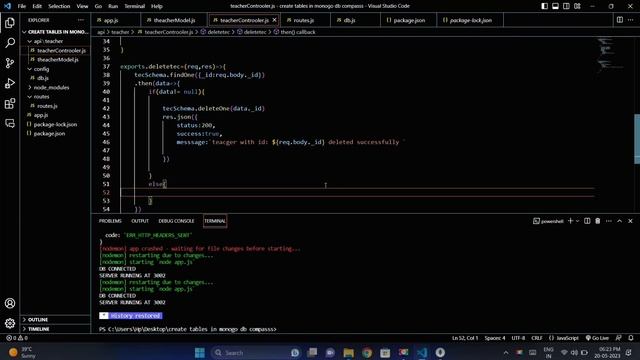Open the Selection menu
640x360 pixels.
(x=59, y=6)
